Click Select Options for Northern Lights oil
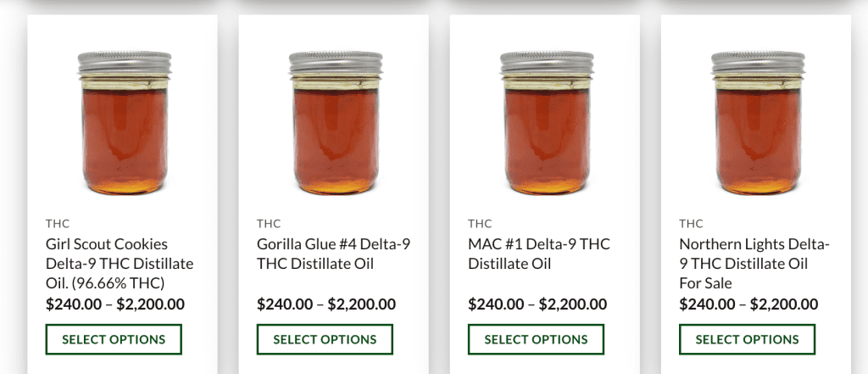868x374 pixels. point(747,339)
